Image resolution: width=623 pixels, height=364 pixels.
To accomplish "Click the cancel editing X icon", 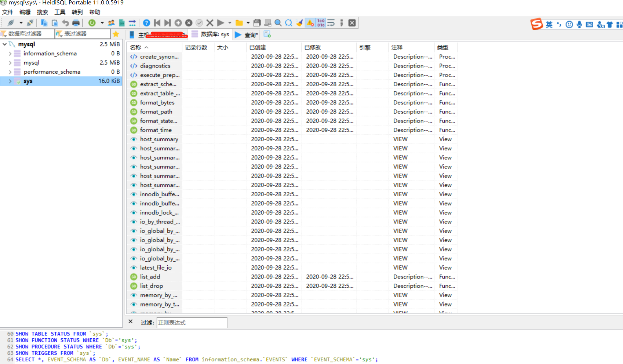I will [x=210, y=23].
